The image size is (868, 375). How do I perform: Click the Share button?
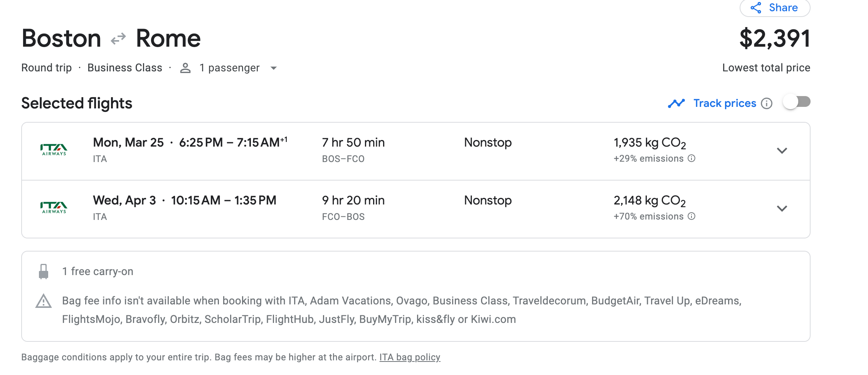[x=775, y=8]
